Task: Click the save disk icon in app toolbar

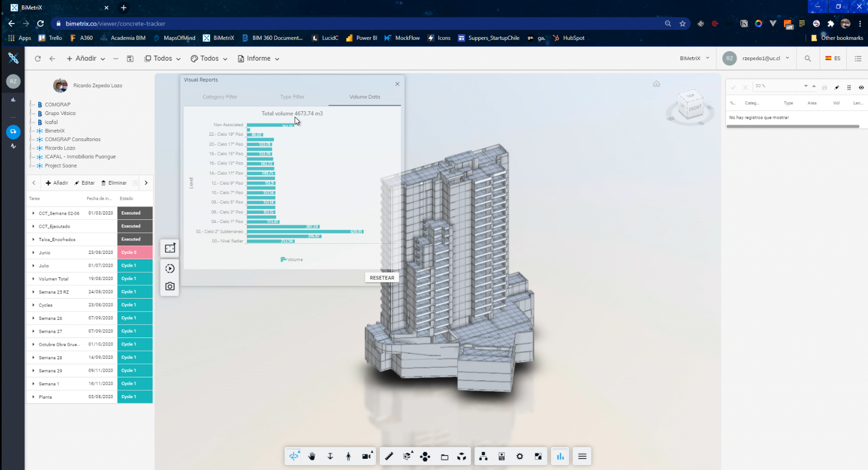Action: (130, 59)
